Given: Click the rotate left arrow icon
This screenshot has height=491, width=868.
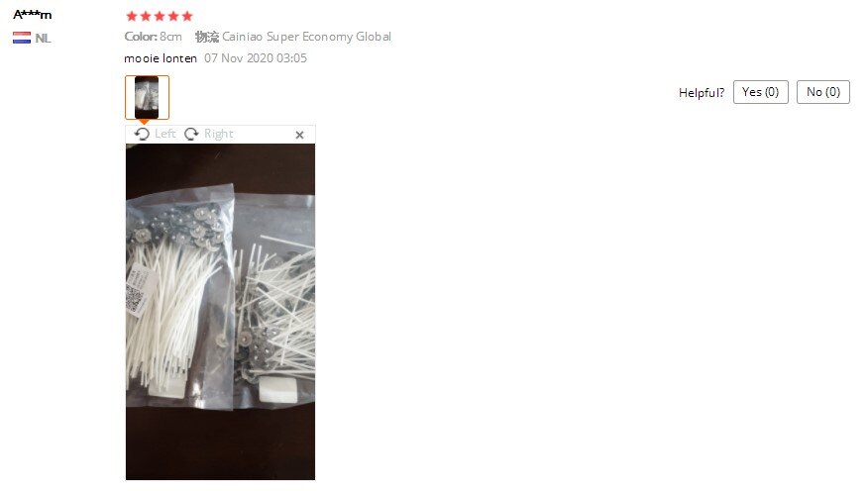Looking at the screenshot, I should click(142, 134).
